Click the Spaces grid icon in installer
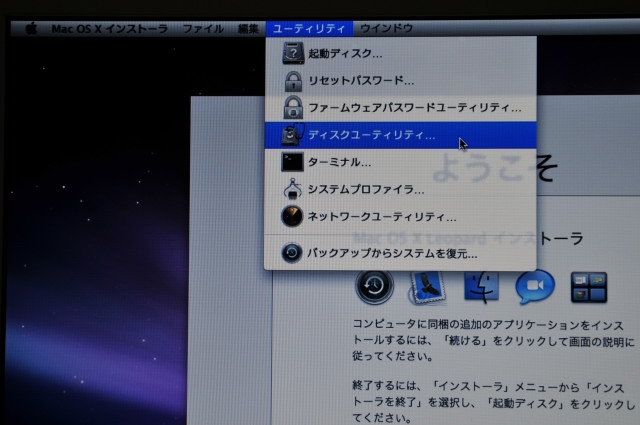This screenshot has height=425, width=640. [x=589, y=287]
